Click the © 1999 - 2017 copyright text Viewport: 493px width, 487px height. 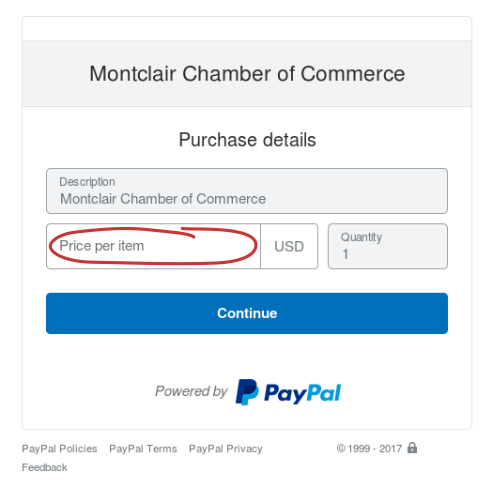point(369,449)
